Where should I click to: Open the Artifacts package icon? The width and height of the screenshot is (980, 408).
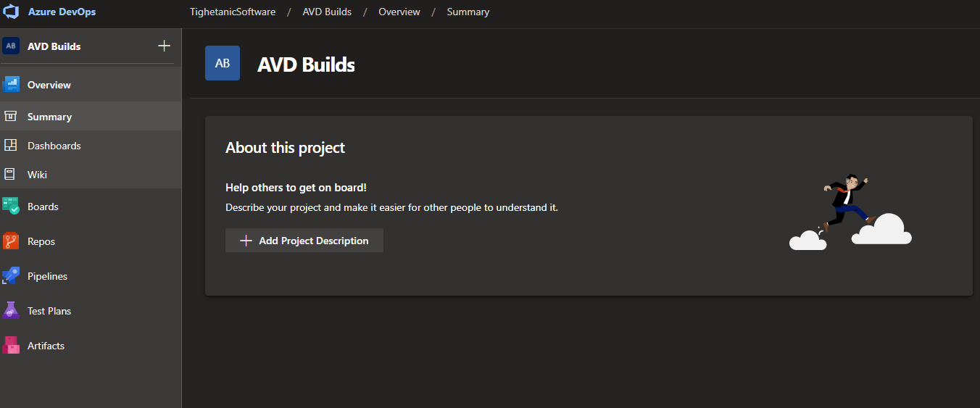click(x=11, y=346)
